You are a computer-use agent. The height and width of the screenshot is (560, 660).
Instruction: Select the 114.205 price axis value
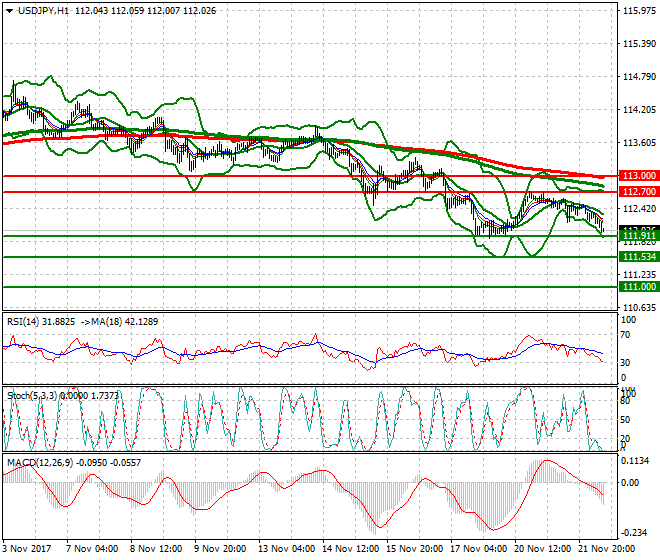pos(639,110)
